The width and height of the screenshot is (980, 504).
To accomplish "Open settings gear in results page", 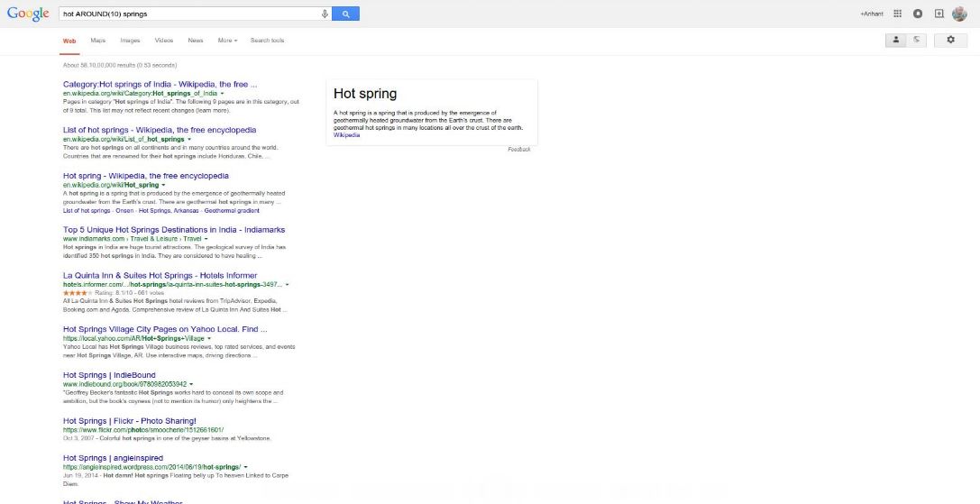I will [x=950, y=40].
